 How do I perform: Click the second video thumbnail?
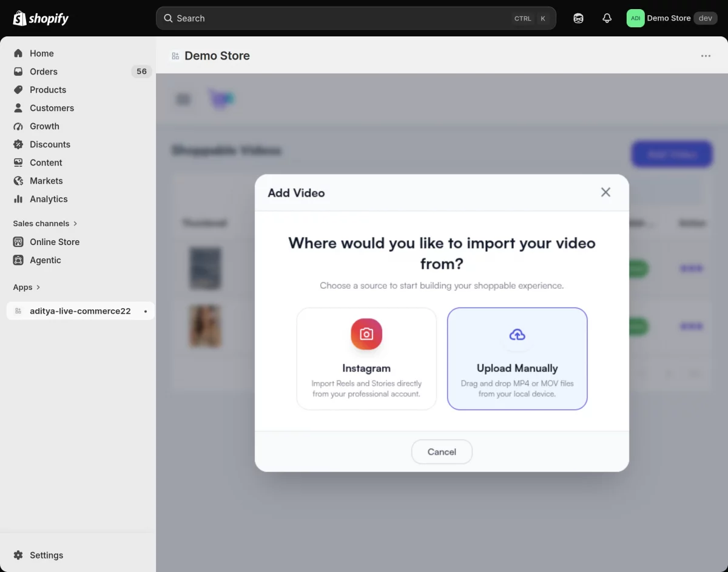point(205,326)
